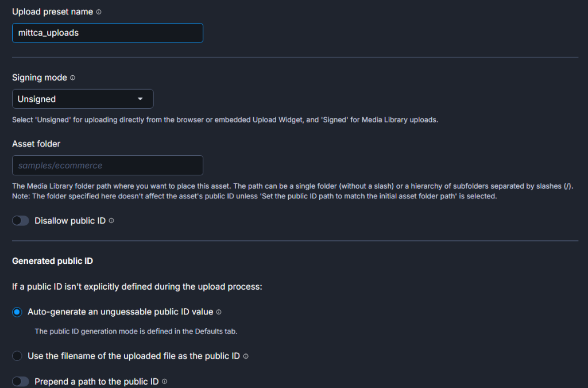The height and width of the screenshot is (388, 588).
Task: Turn on Prepend a path toggle switch
Action: point(21,382)
